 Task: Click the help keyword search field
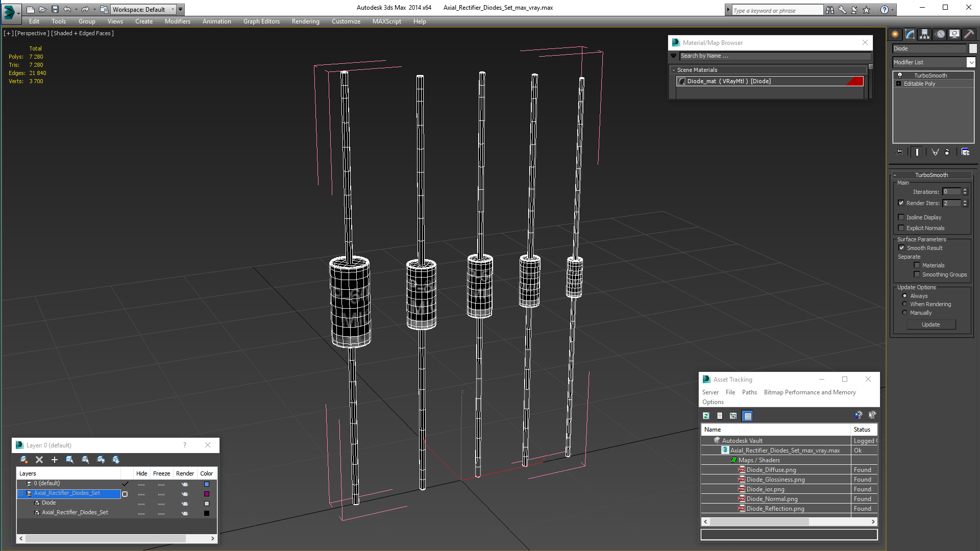(777, 10)
